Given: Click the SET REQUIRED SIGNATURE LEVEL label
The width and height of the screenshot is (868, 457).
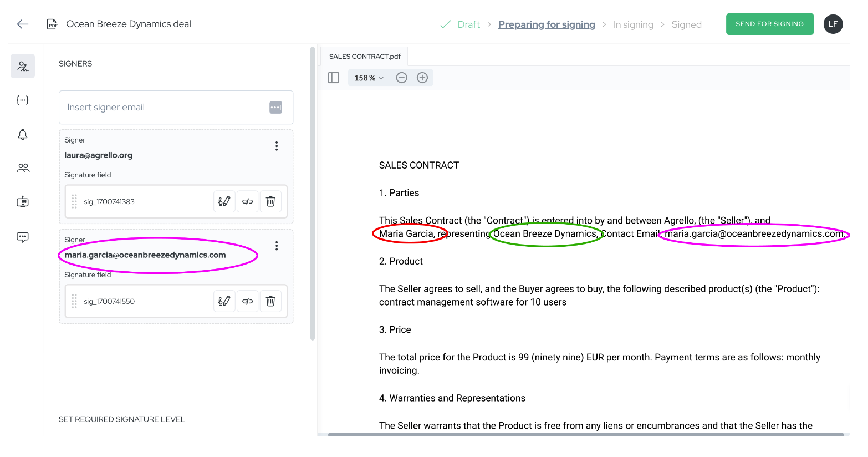Looking at the screenshot, I should tap(122, 419).
